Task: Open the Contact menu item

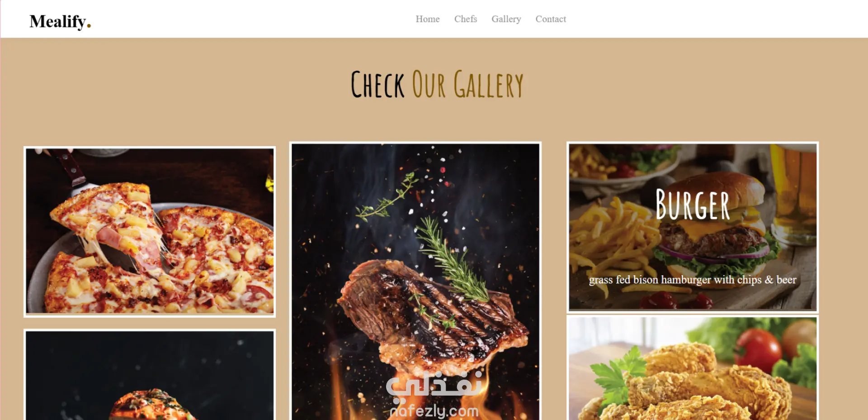Action: click(550, 19)
